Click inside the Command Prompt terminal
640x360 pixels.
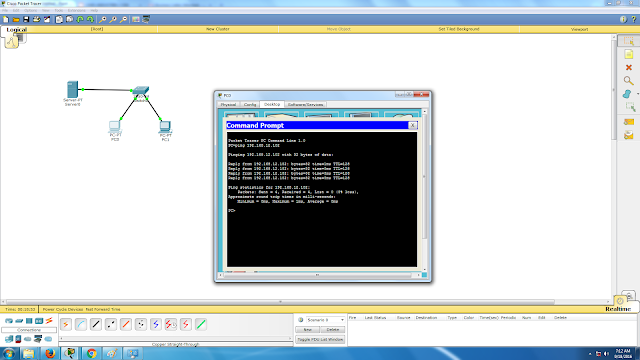pyautogui.click(x=322, y=199)
